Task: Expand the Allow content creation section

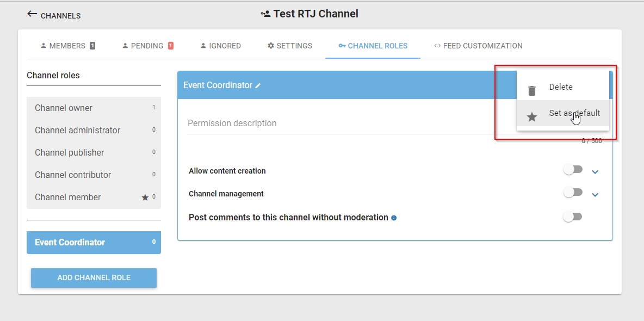Action: point(595,171)
